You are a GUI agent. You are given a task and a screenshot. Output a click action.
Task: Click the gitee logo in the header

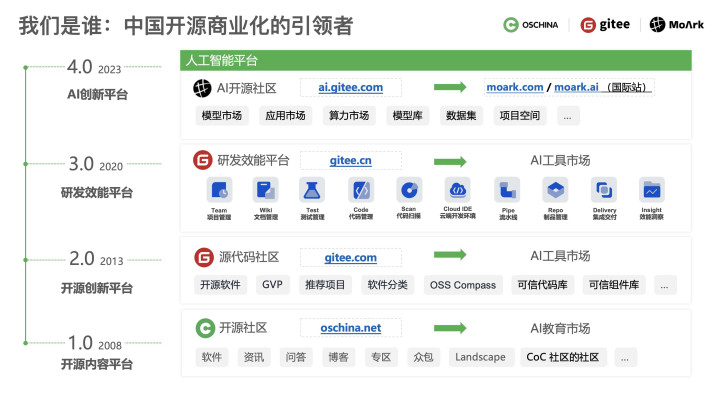605,25
